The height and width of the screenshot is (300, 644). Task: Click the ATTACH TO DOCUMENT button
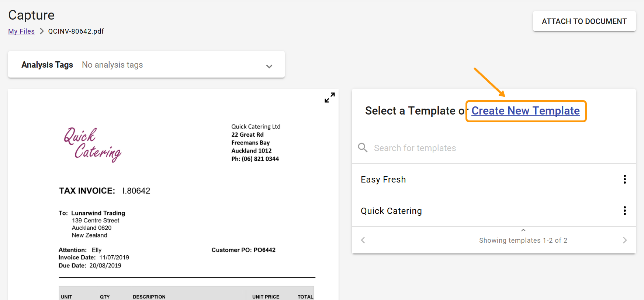[x=584, y=21]
